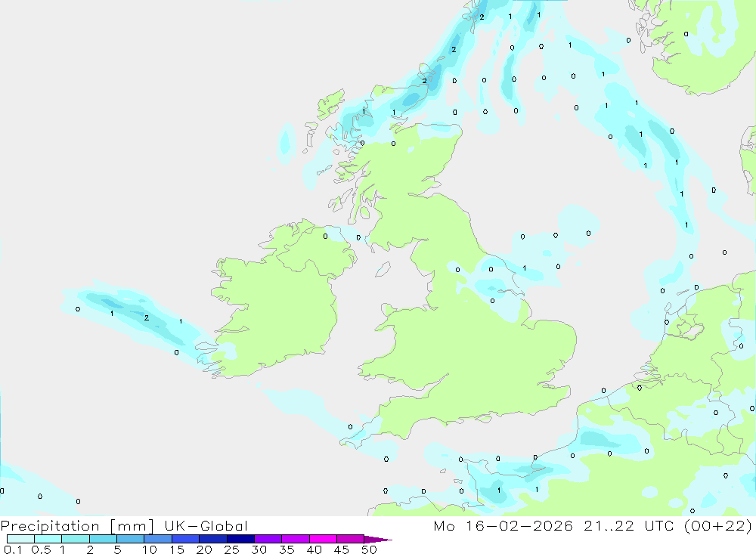
Task: Click the '10' legend scale label
Action: pos(150,549)
